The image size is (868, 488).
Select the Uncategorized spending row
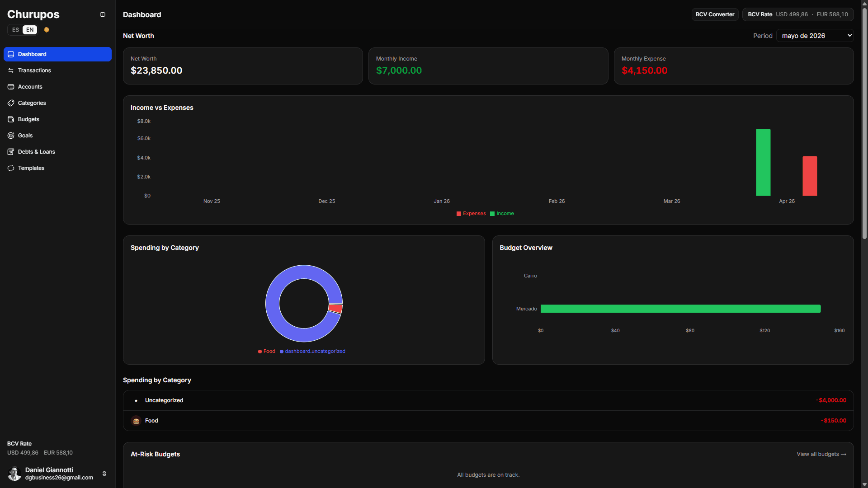(488, 400)
